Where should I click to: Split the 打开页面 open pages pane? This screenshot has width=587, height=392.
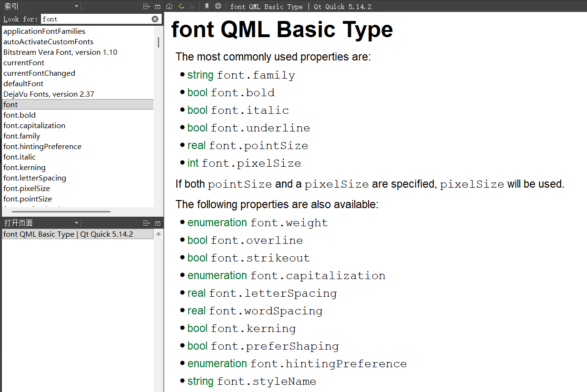[146, 223]
